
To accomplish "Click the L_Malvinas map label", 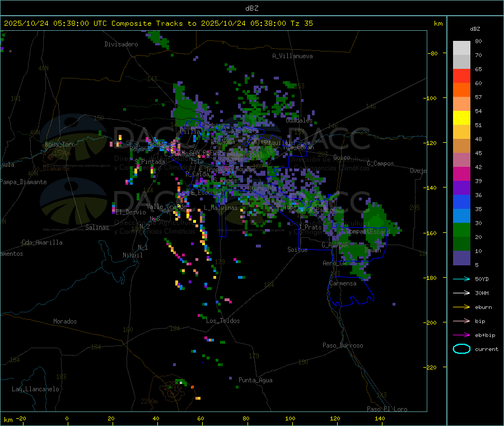I will pyautogui.click(x=221, y=208).
